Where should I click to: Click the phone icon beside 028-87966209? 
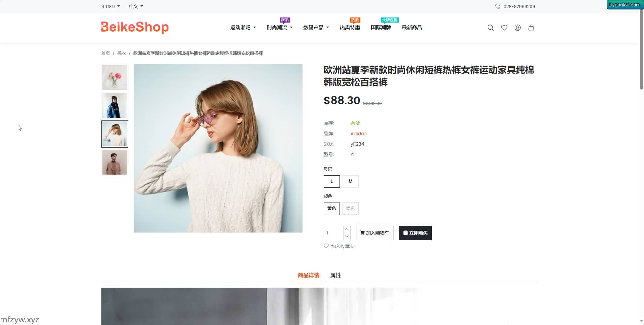(497, 6)
